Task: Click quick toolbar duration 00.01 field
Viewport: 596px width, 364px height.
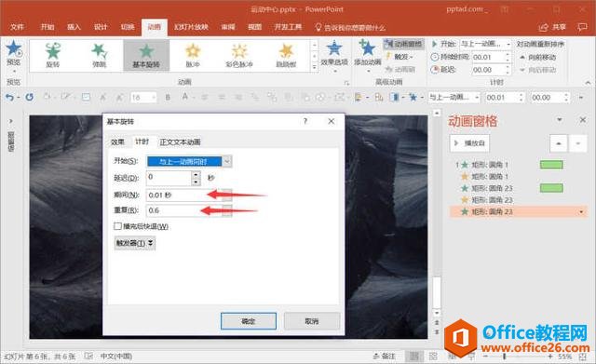Action: 501,98
